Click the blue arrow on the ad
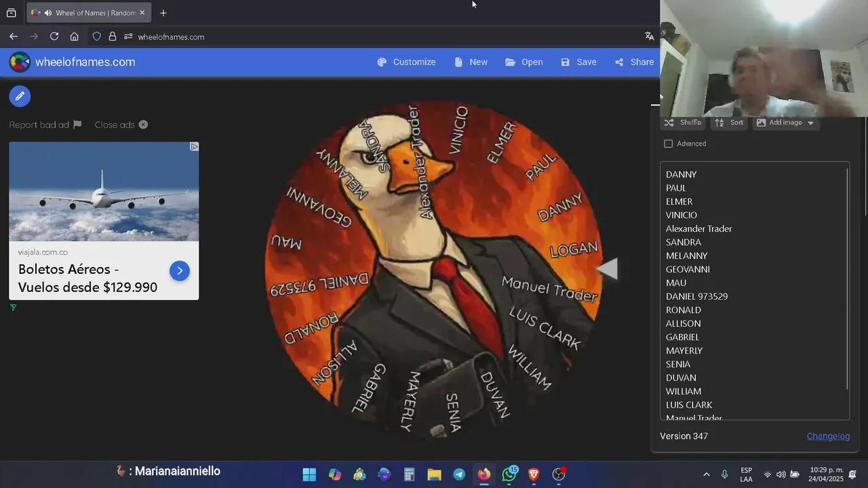Viewport: 868px width, 488px height. [x=180, y=270]
